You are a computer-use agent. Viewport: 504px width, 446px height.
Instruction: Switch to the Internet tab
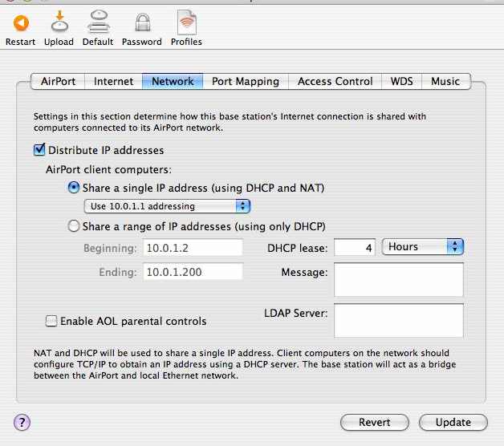[113, 81]
